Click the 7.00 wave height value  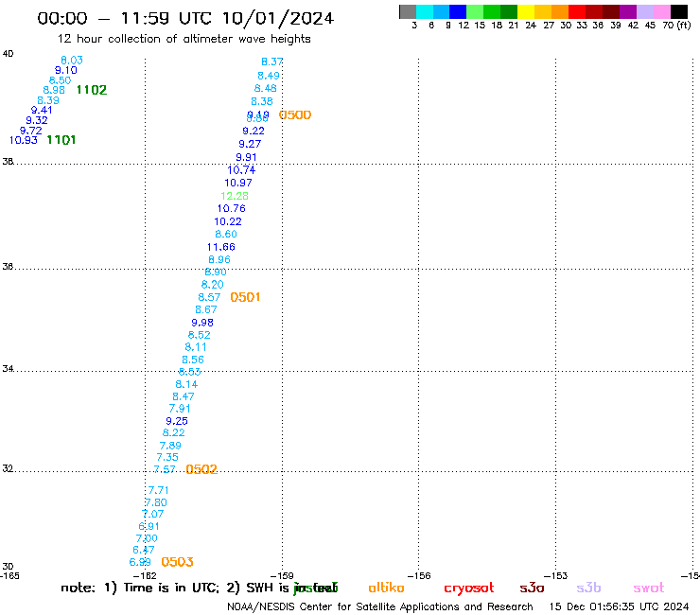click(x=147, y=539)
